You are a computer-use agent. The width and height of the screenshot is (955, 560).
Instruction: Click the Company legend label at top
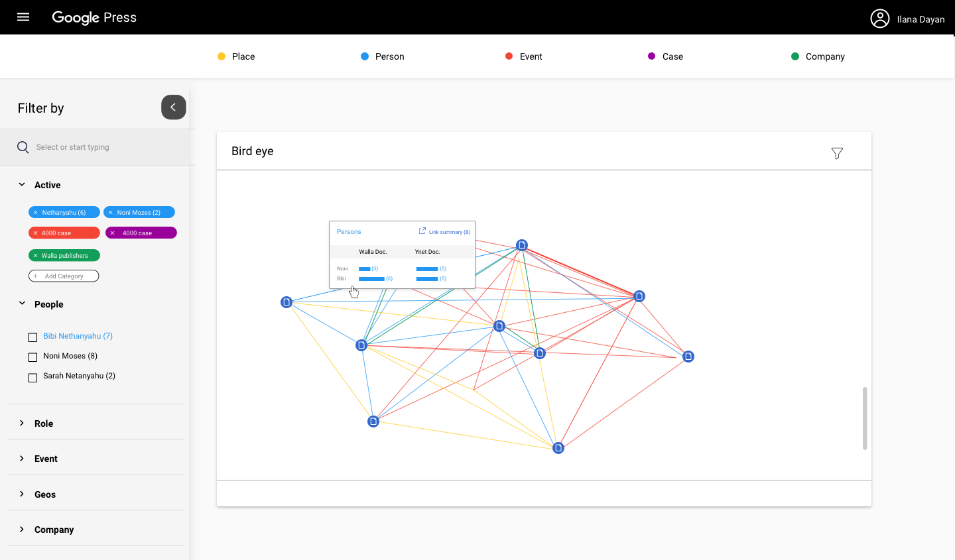point(825,56)
